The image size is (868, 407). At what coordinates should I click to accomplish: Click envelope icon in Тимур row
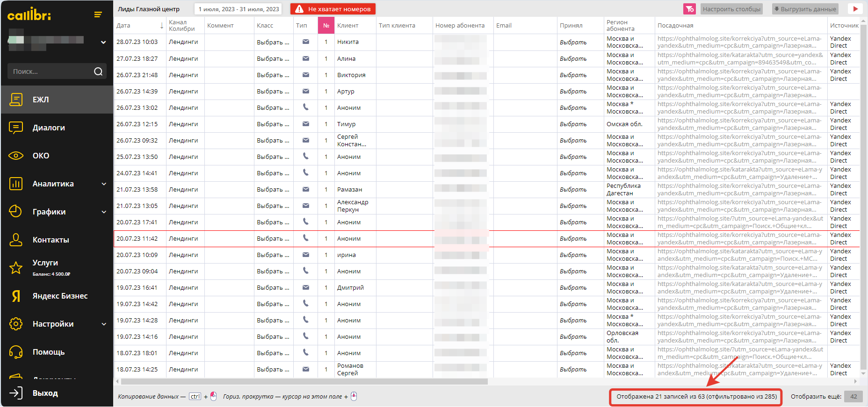pyautogui.click(x=305, y=124)
